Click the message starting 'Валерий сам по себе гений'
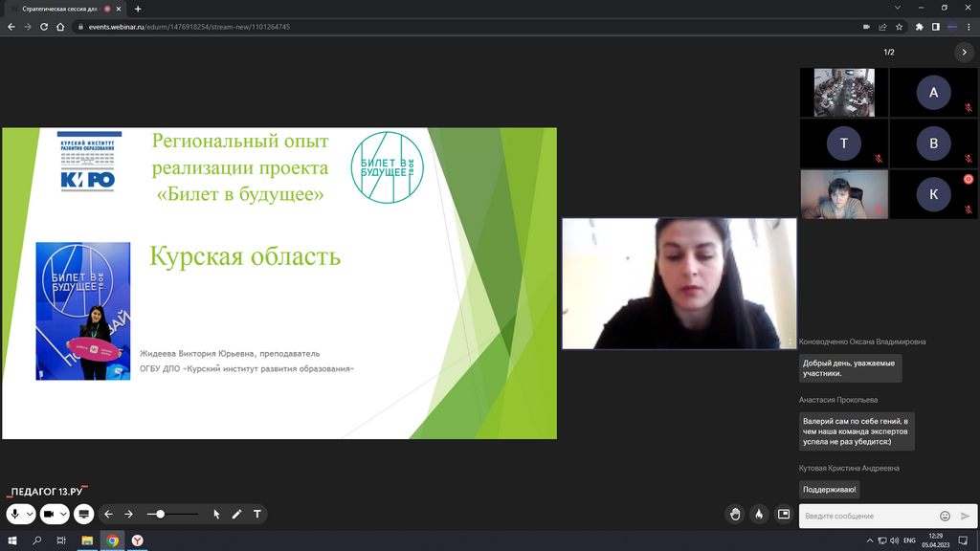The image size is (980, 551). [857, 431]
